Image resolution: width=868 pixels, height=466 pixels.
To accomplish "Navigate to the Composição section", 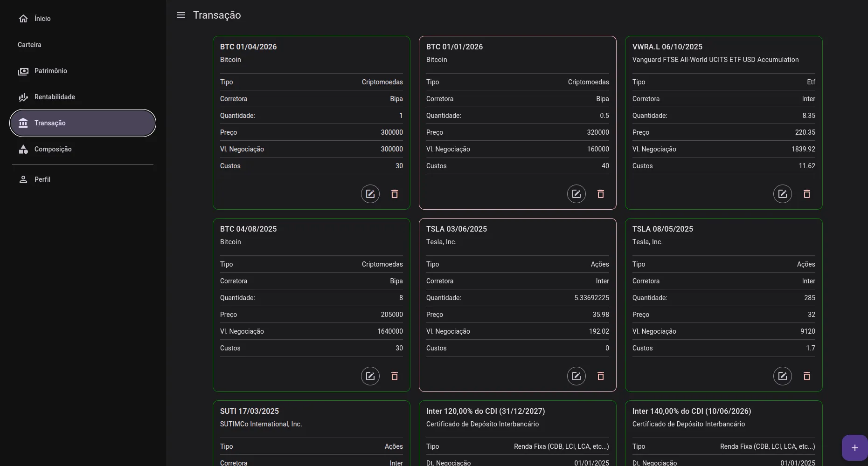I will click(53, 149).
